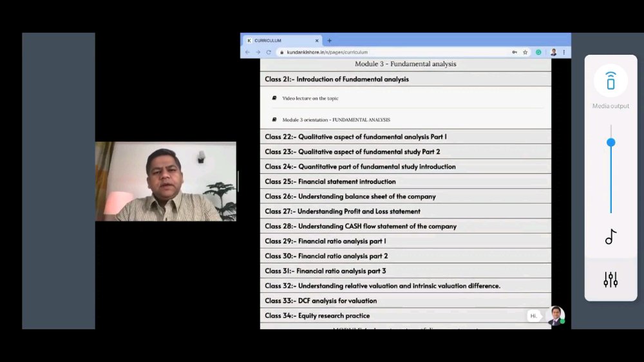
Task: Click the green extension icon in toolbar
Action: (x=538, y=52)
